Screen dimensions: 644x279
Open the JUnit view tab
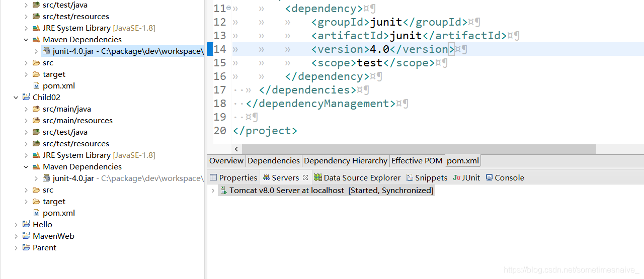466,177
